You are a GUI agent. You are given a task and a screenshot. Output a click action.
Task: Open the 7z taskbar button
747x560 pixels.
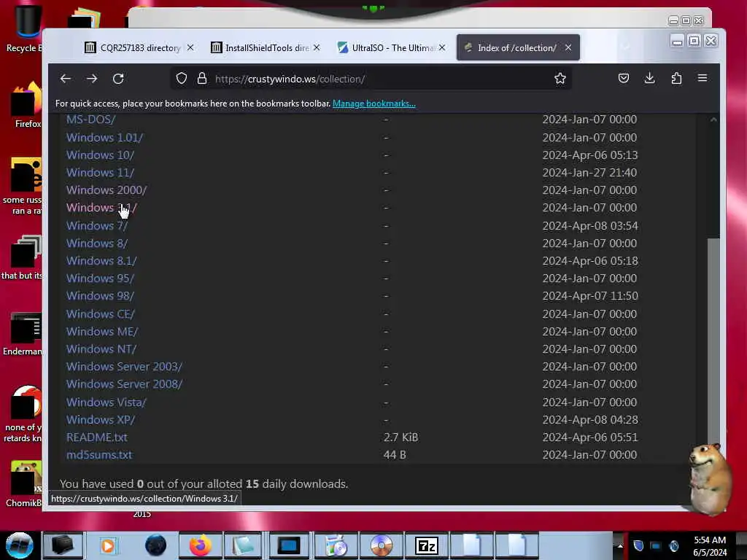(x=426, y=545)
